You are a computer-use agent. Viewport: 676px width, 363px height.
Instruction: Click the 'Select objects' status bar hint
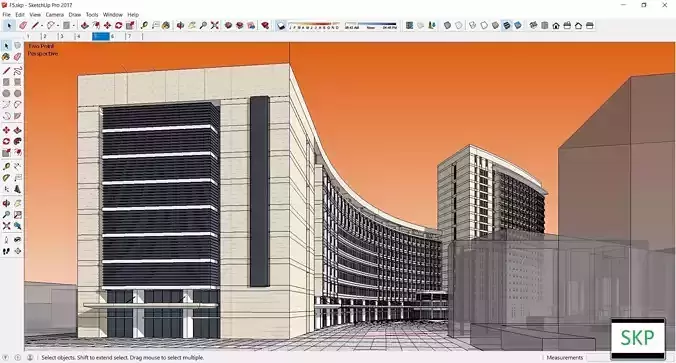123,357
